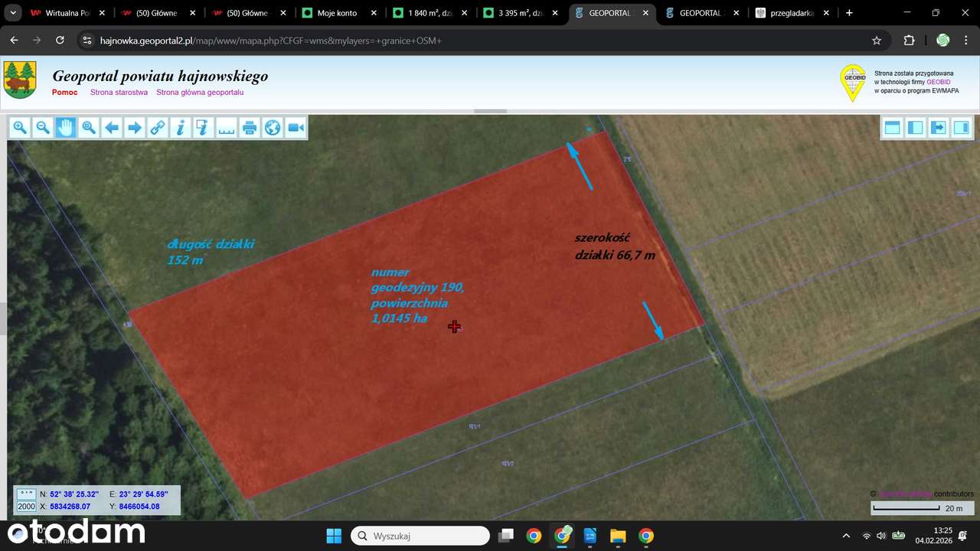Select the zoom in magnifier tool
This screenshot has width=980, height=551.
pyautogui.click(x=20, y=128)
